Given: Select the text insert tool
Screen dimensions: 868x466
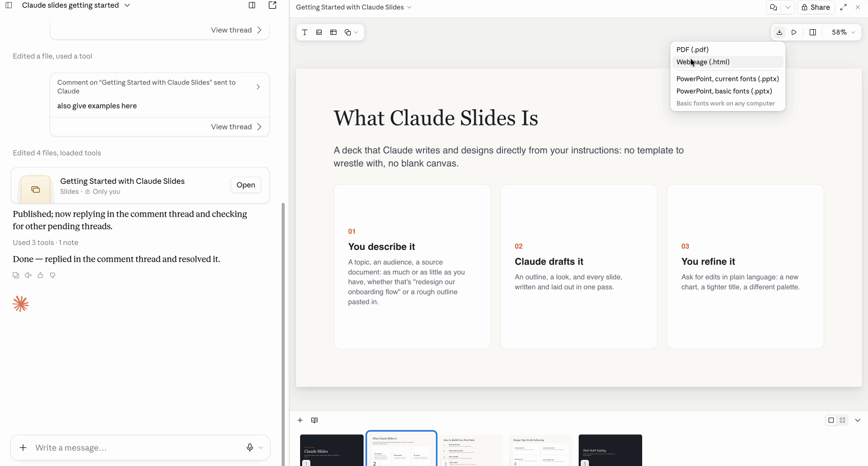Looking at the screenshot, I should click(305, 32).
